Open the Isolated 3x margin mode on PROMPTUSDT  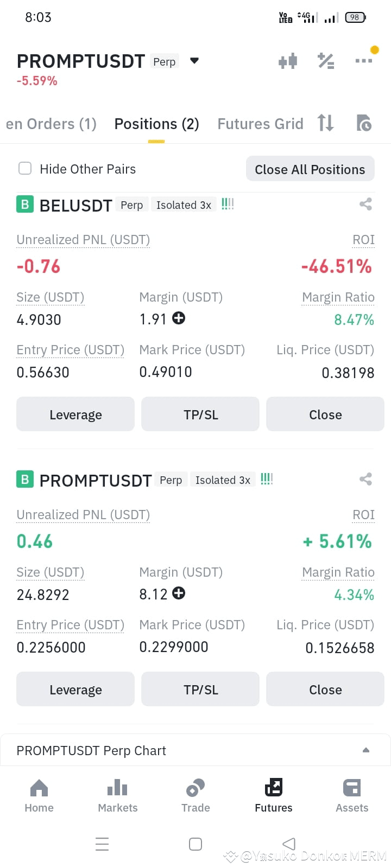223,480
